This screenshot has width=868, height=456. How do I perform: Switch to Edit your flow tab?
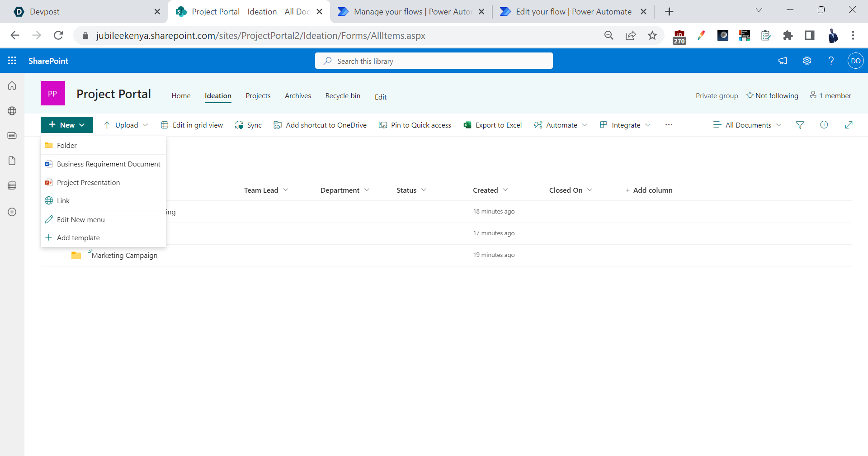coord(573,12)
